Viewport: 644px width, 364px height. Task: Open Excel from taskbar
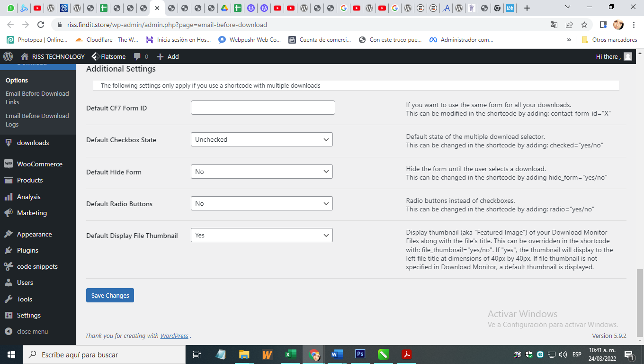point(290,355)
